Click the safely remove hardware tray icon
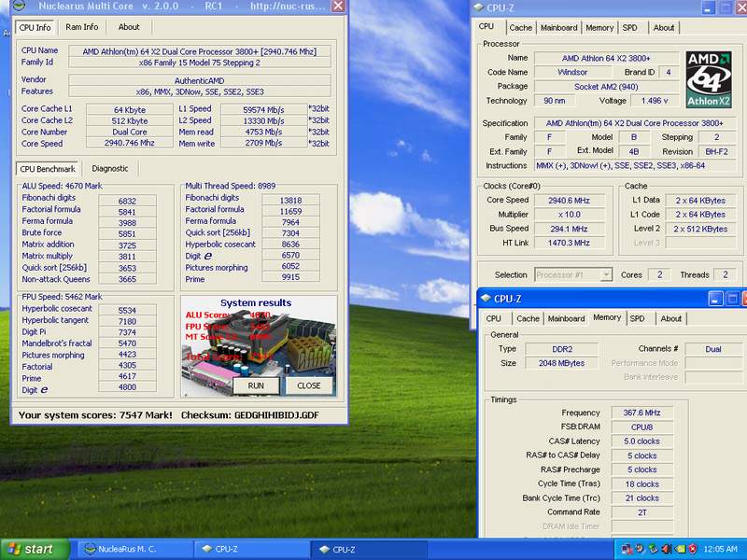The height and width of the screenshot is (560, 747). point(655,549)
